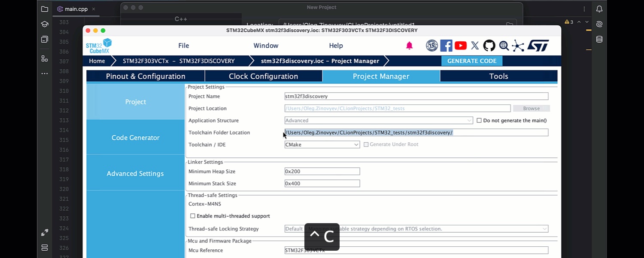Image resolution: width=644 pixels, height=258 pixels.
Task: Check 'Do not generate the main()' box
Action: click(x=479, y=120)
